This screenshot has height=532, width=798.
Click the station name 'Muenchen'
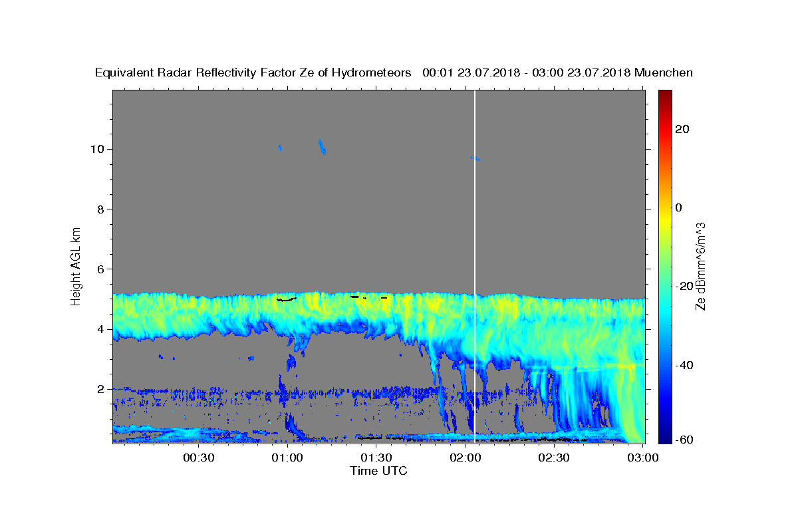(x=664, y=73)
